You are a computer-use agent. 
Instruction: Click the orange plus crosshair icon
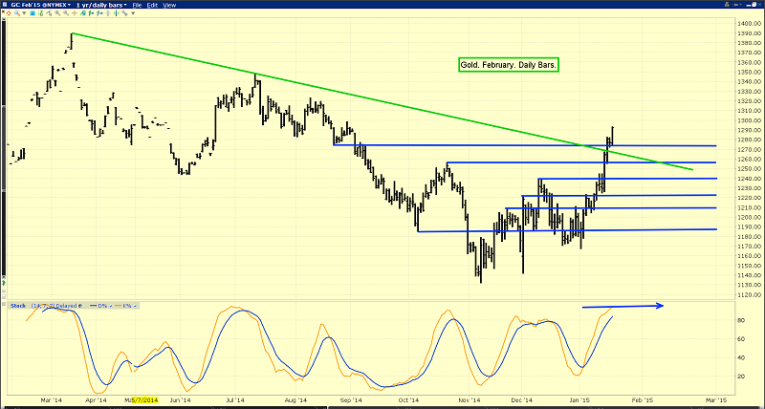(74, 13)
